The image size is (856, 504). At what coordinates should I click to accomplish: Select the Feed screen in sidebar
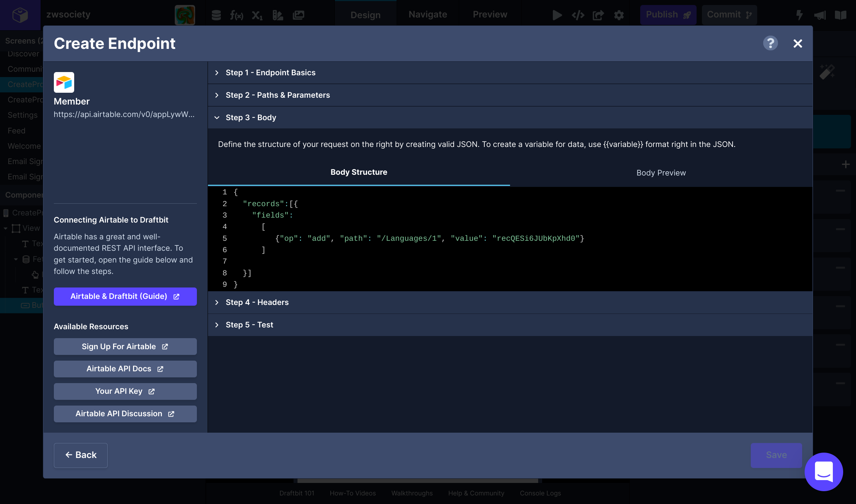(x=16, y=131)
